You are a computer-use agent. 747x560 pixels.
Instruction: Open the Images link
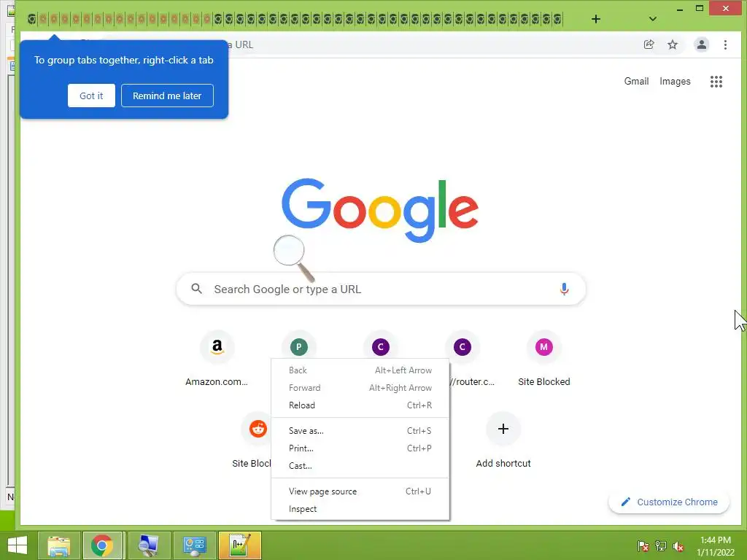click(675, 82)
